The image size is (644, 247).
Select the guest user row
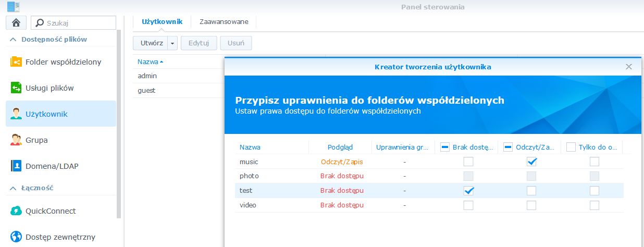point(178,91)
